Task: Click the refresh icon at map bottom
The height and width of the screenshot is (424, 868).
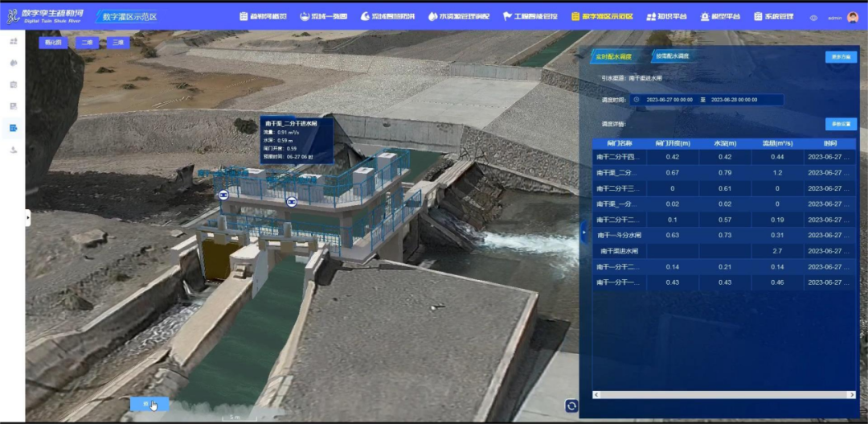Action: pyautogui.click(x=572, y=406)
